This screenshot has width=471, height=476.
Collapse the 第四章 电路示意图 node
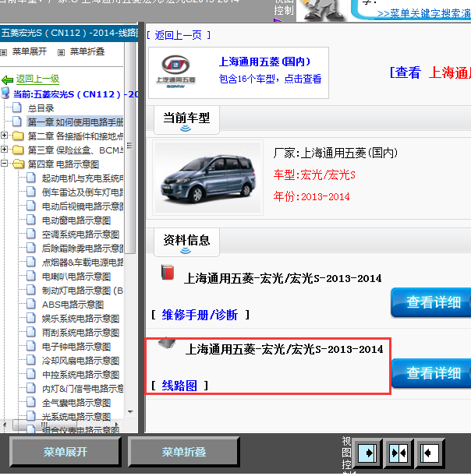click(4, 164)
